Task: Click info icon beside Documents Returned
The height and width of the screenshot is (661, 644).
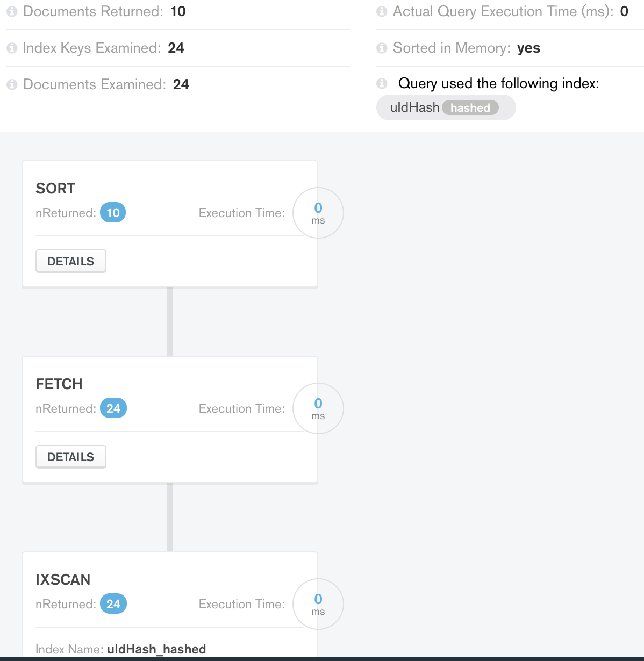Action: click(x=12, y=12)
